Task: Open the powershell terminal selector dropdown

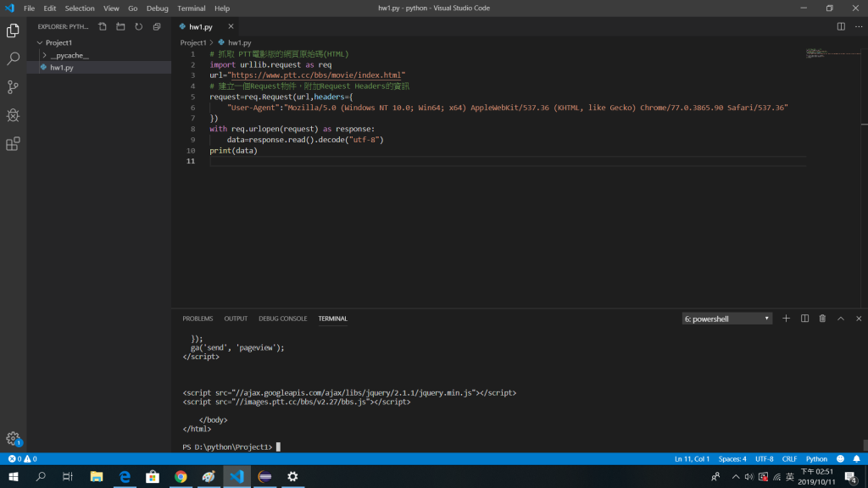Action: [727, 319]
